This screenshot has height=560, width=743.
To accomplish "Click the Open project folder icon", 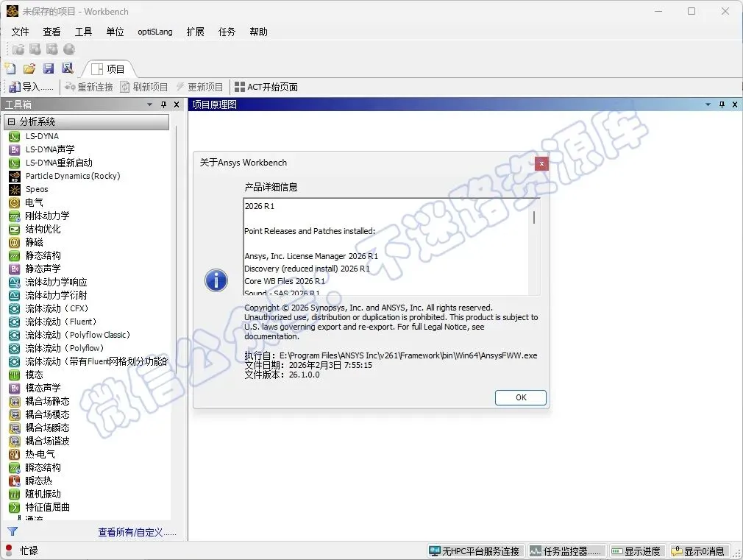I will 29,68.
